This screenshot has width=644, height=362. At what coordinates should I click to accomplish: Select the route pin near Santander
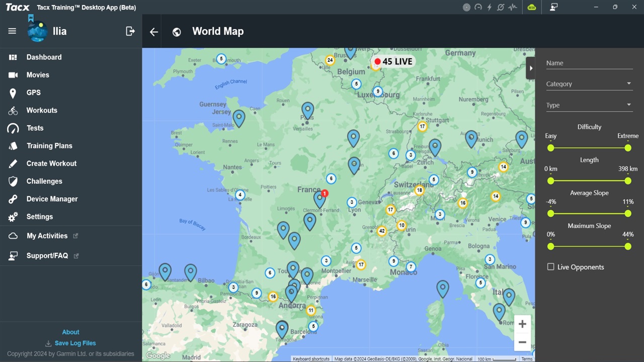click(165, 271)
